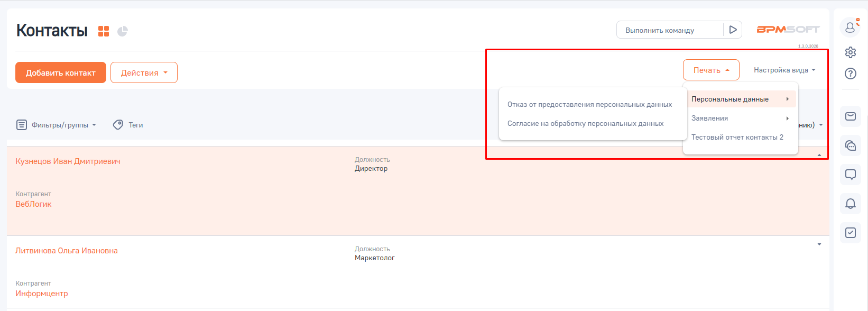Viewport: 868px width, 311px height.
Task: Expand Литвинова Ольга Ивановна row arrow
Action: (x=819, y=244)
